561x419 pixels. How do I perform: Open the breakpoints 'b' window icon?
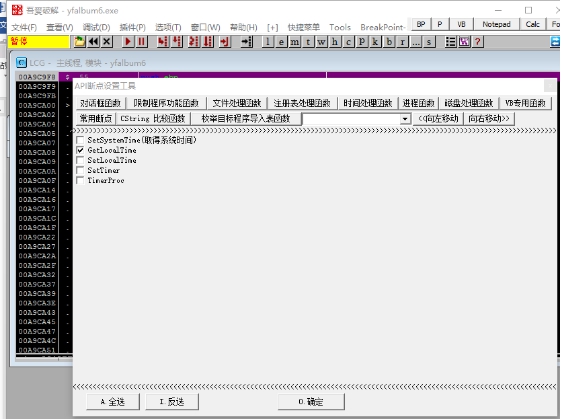click(x=389, y=42)
